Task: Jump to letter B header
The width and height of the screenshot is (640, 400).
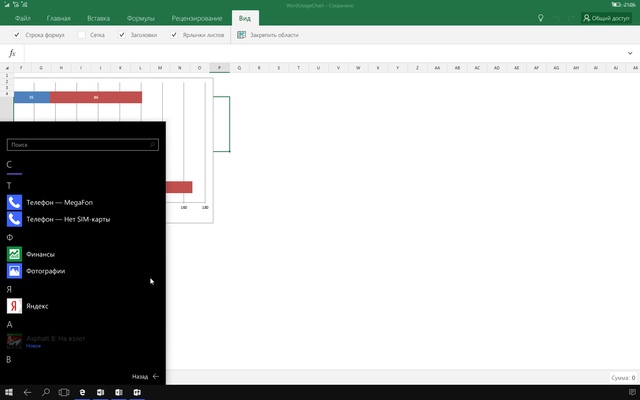Action: (9, 360)
